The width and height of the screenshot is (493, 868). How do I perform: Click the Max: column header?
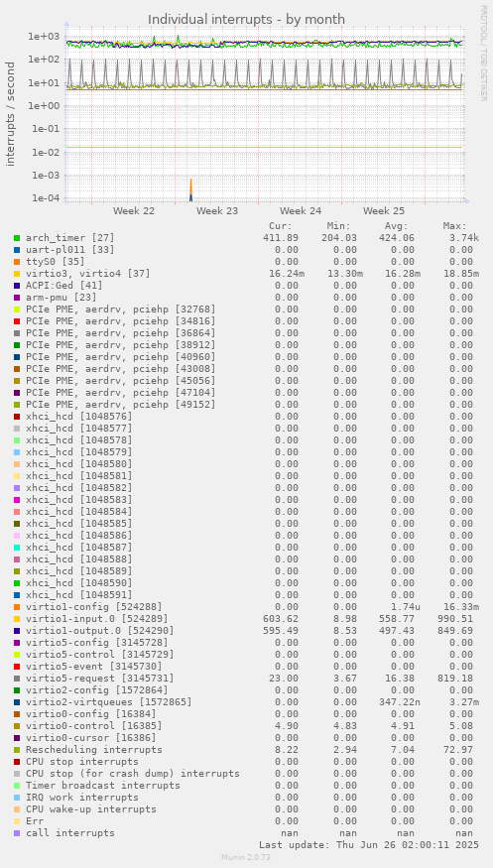point(455,226)
